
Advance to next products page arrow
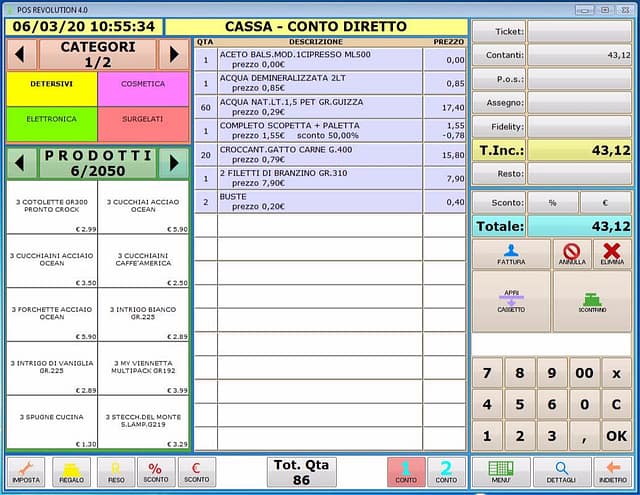coord(173,162)
